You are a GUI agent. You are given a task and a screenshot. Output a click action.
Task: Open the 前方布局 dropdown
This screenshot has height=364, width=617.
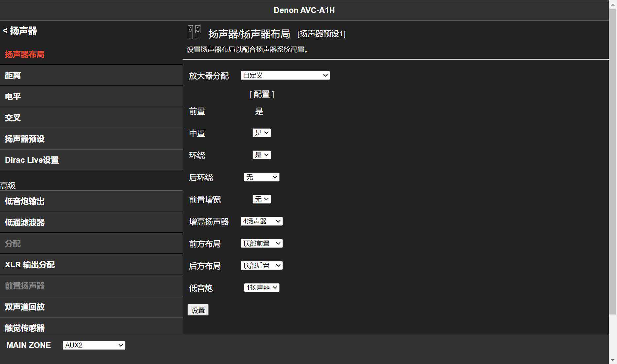tap(261, 244)
